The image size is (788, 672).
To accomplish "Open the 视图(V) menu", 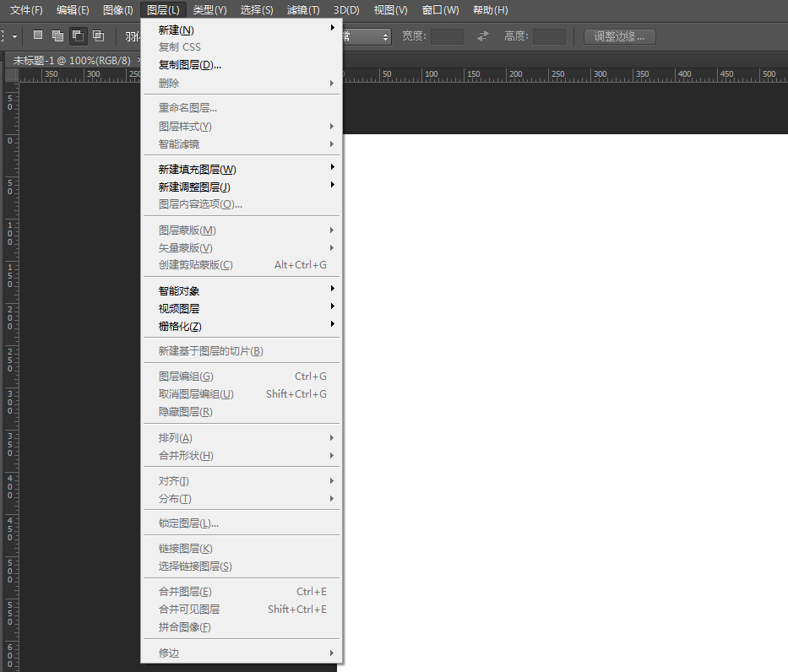I will [x=390, y=9].
